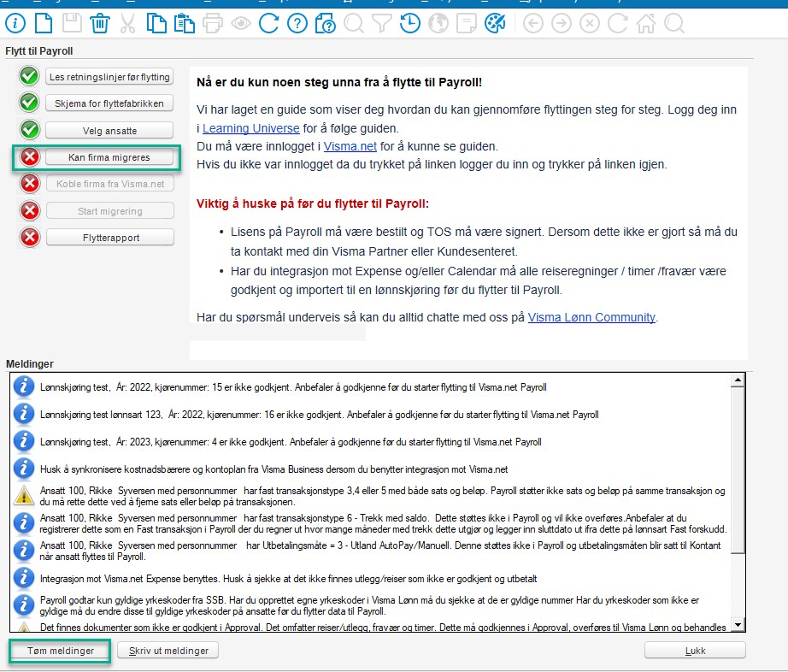This screenshot has height=672, width=788.
Task: Click the funnel filter icon
Action: coord(382,23)
